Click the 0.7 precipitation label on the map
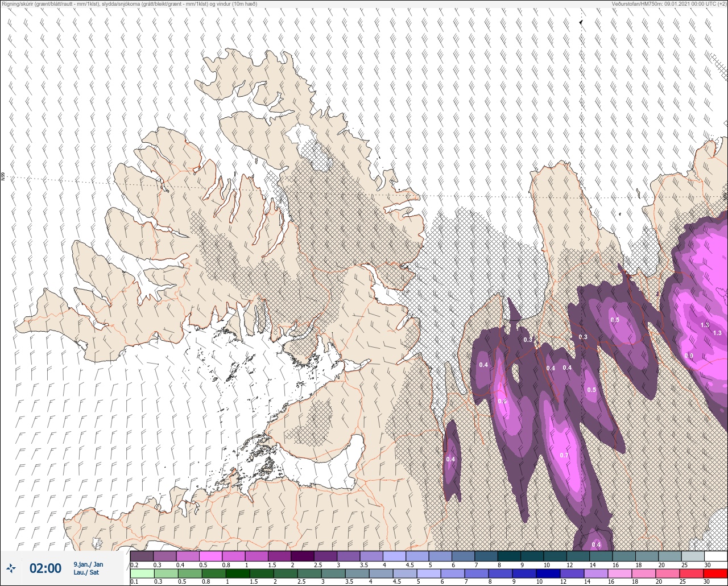 (564, 456)
